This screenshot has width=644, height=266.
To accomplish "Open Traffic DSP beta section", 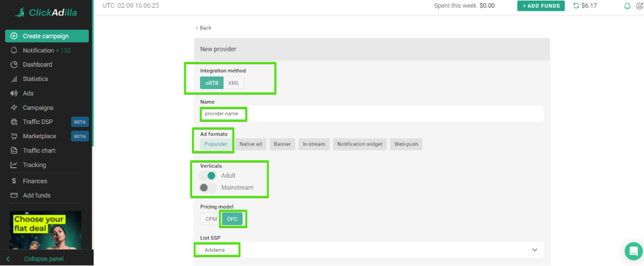I will pyautogui.click(x=39, y=122).
